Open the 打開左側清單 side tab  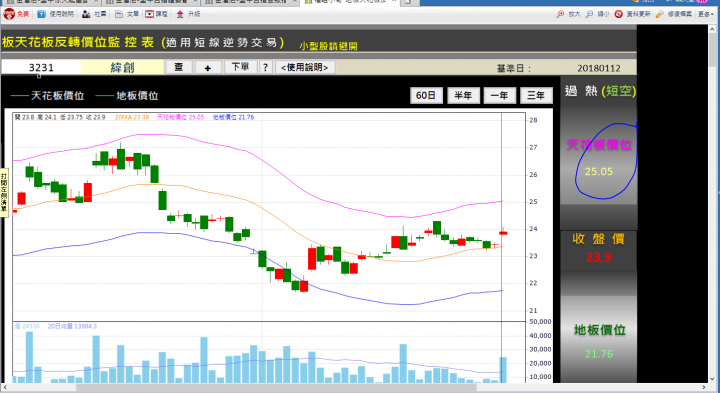[4, 193]
